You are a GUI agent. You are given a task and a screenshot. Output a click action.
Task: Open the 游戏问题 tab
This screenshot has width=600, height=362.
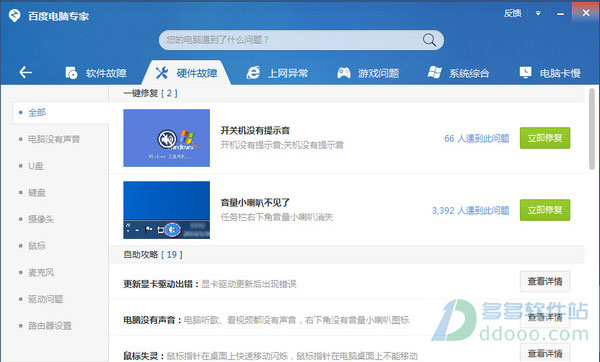(368, 73)
